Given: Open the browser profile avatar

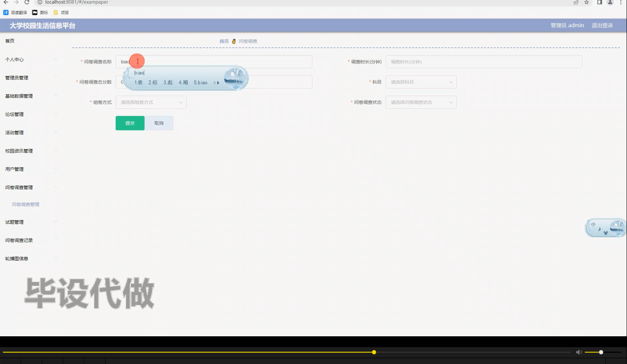Looking at the screenshot, I should tap(610, 2).
